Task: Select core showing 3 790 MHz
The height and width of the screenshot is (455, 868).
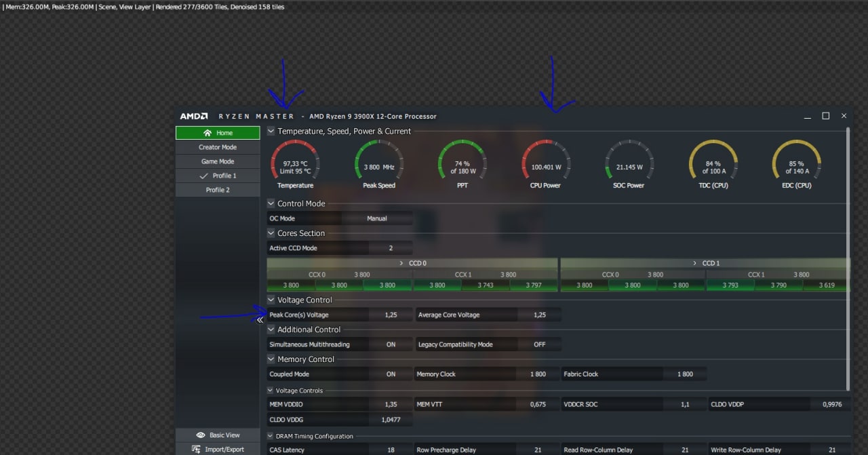Action: click(778, 285)
